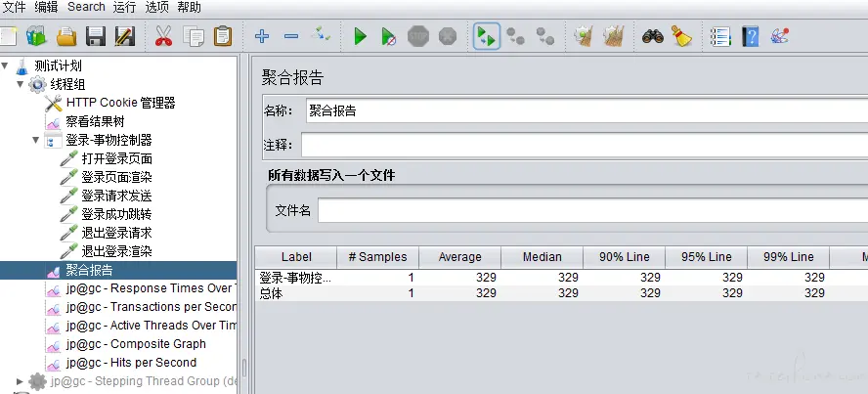
Task: Expand the jp@gc - Stepping Thread Group arrow
Action: (20, 381)
